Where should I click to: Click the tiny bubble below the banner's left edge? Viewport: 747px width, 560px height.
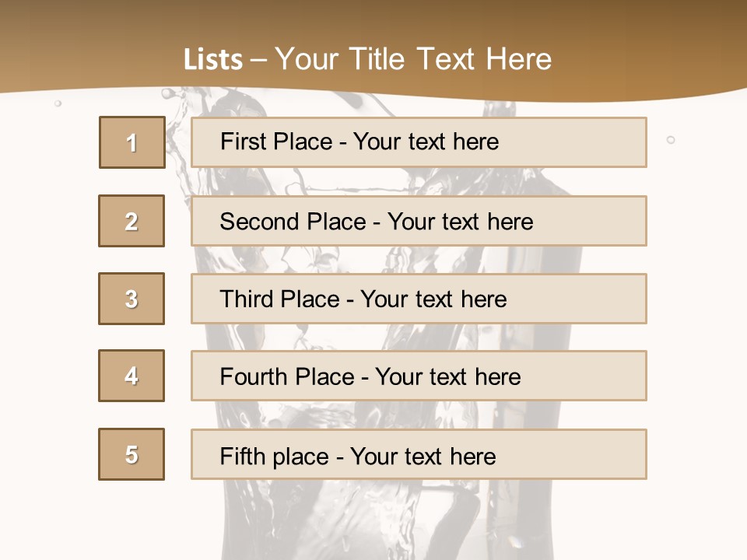[58, 103]
